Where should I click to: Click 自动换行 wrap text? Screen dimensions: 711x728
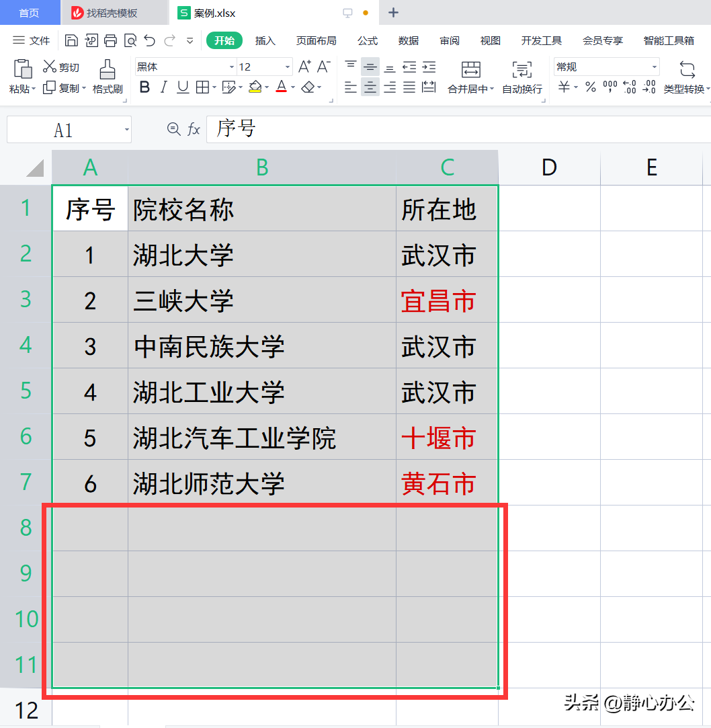[522, 77]
